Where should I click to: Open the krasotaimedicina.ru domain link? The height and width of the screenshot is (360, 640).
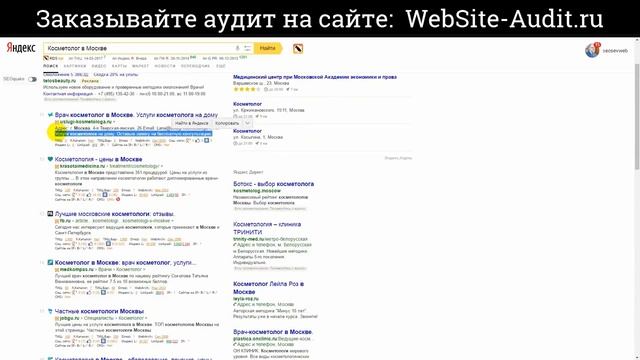tap(83, 167)
